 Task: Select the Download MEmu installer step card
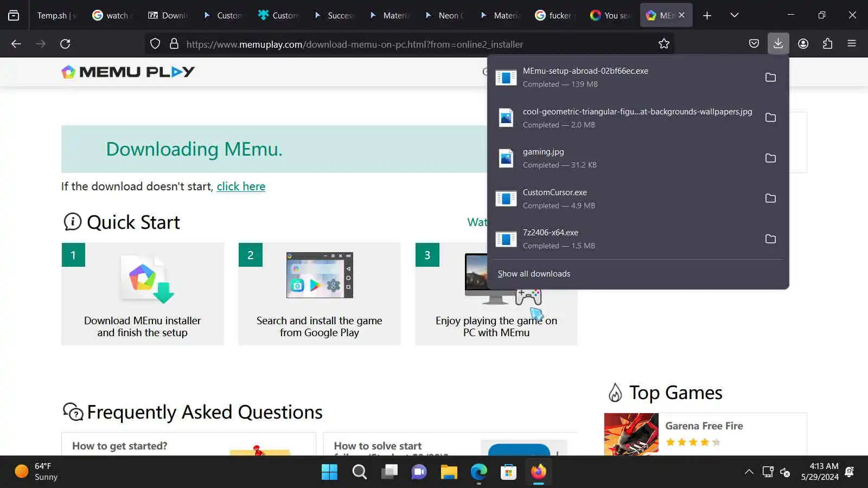click(143, 294)
